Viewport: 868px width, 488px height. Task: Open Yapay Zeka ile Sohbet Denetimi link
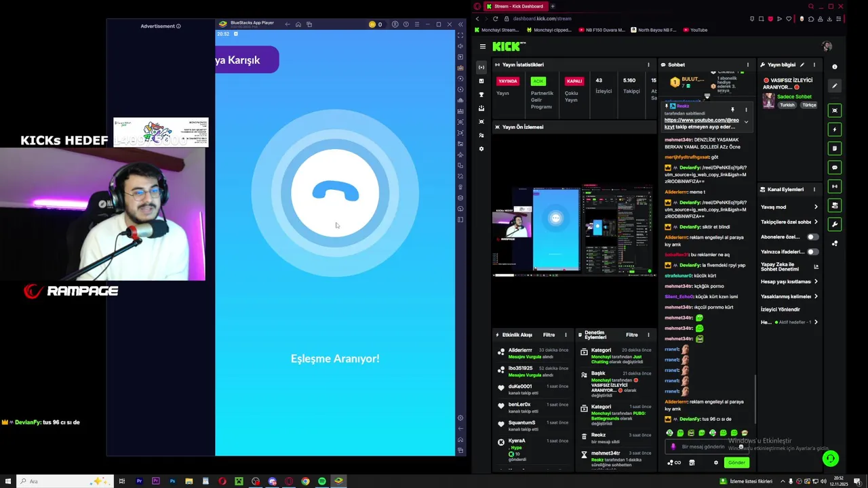click(789, 267)
